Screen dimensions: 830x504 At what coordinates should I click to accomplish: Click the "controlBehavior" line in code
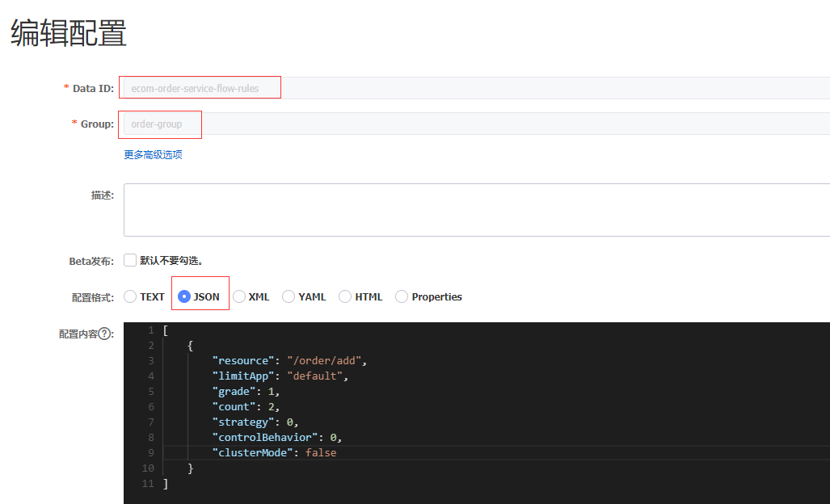pyautogui.click(x=276, y=437)
